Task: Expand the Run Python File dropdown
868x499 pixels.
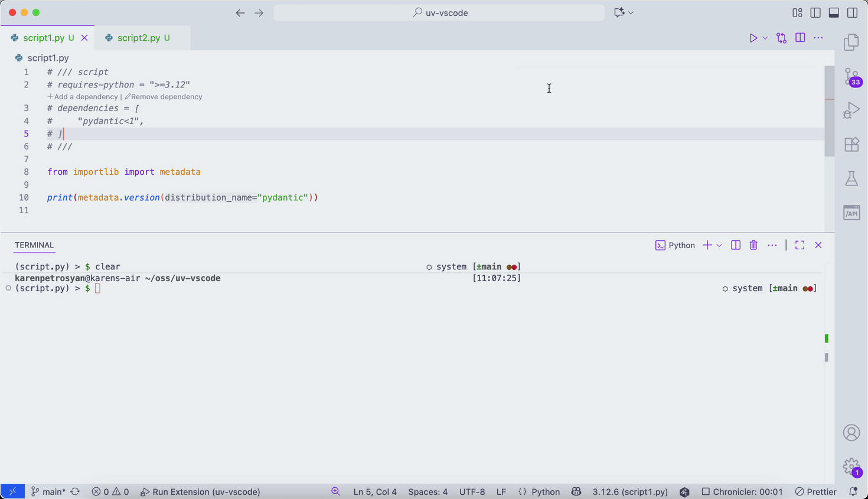Action: point(765,38)
